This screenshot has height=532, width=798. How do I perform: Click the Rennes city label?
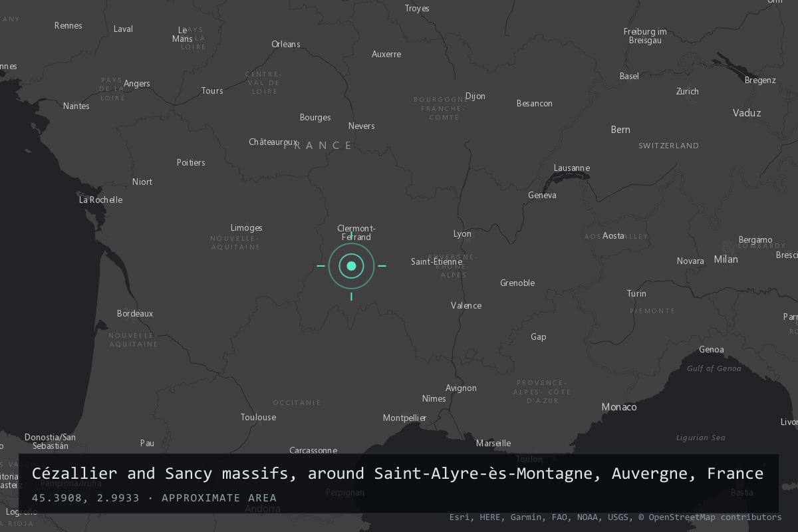tap(68, 25)
